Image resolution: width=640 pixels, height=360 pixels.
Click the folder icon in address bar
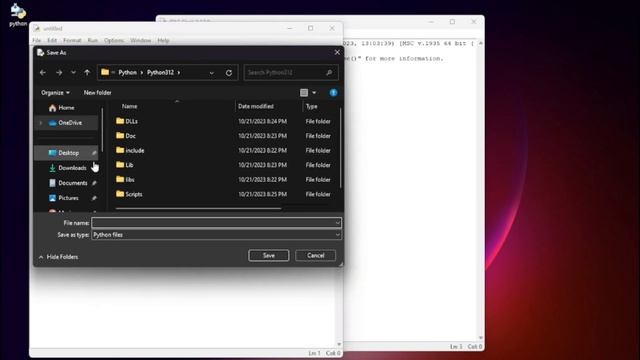[105, 72]
